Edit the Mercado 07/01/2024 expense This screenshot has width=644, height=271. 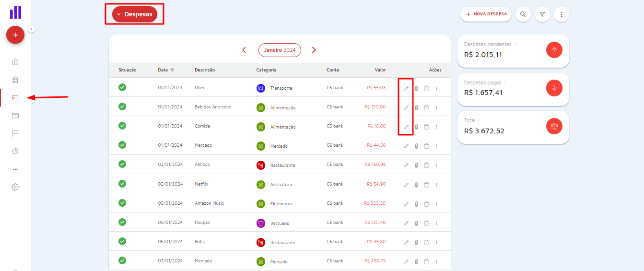pos(406,261)
